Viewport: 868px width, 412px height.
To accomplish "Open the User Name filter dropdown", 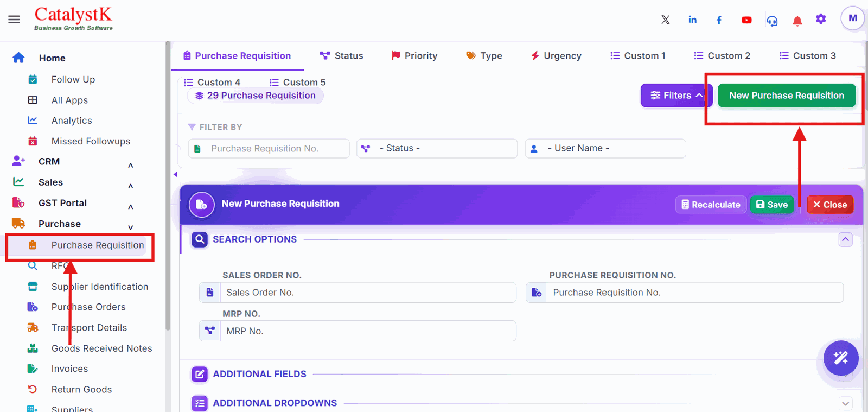I will (x=605, y=148).
